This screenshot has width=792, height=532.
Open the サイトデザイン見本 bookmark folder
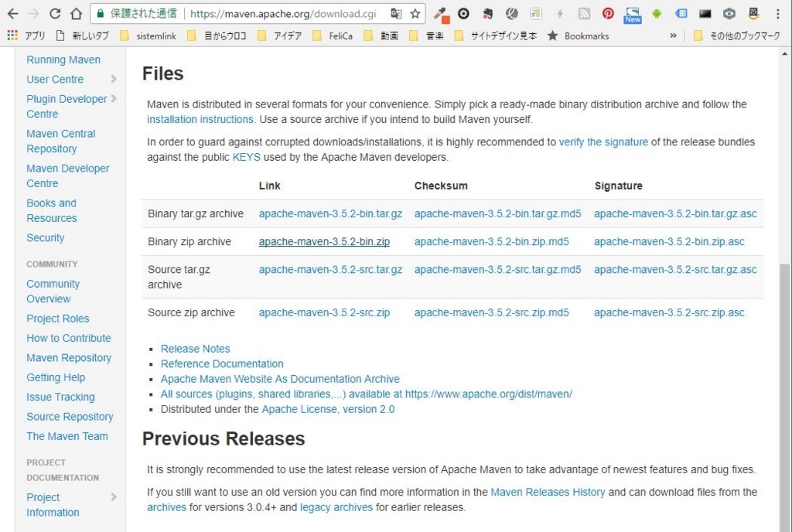(x=496, y=36)
